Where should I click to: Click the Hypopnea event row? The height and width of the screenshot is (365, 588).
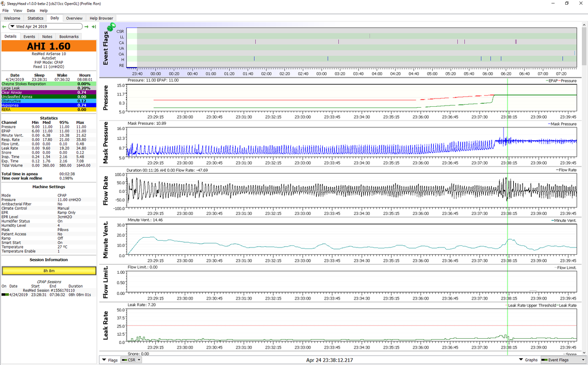pyautogui.click(x=49, y=105)
